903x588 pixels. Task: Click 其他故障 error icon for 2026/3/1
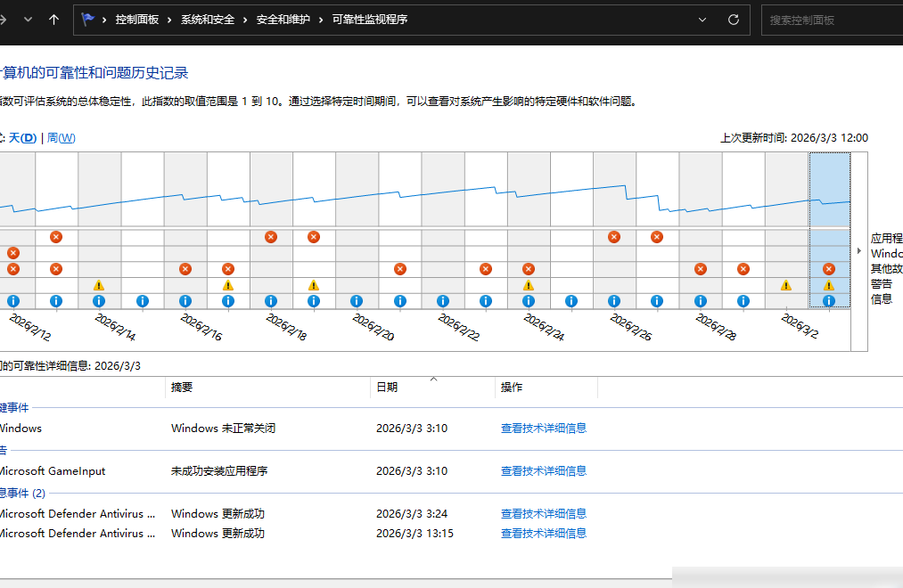click(x=743, y=269)
